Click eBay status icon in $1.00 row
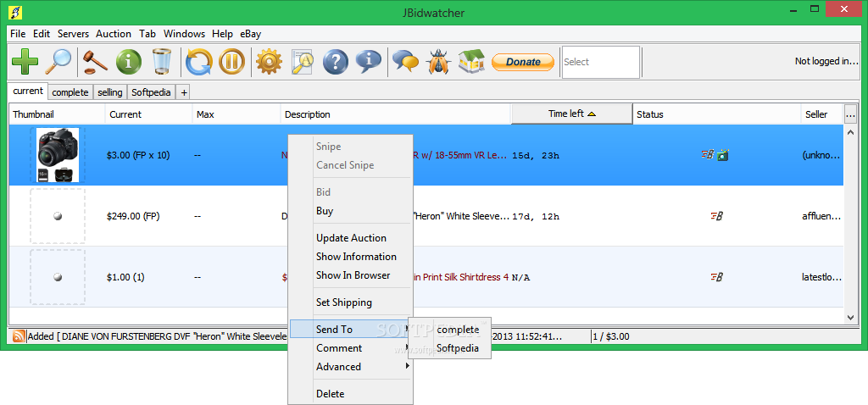 point(717,277)
